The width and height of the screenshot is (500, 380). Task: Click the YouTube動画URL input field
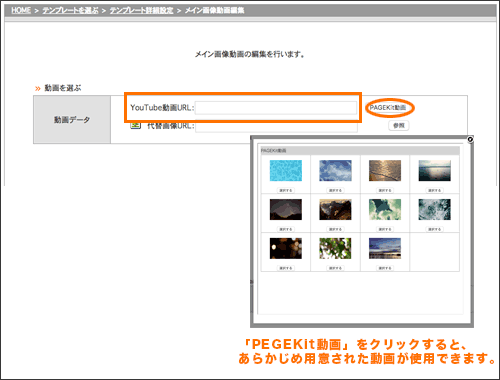276,108
